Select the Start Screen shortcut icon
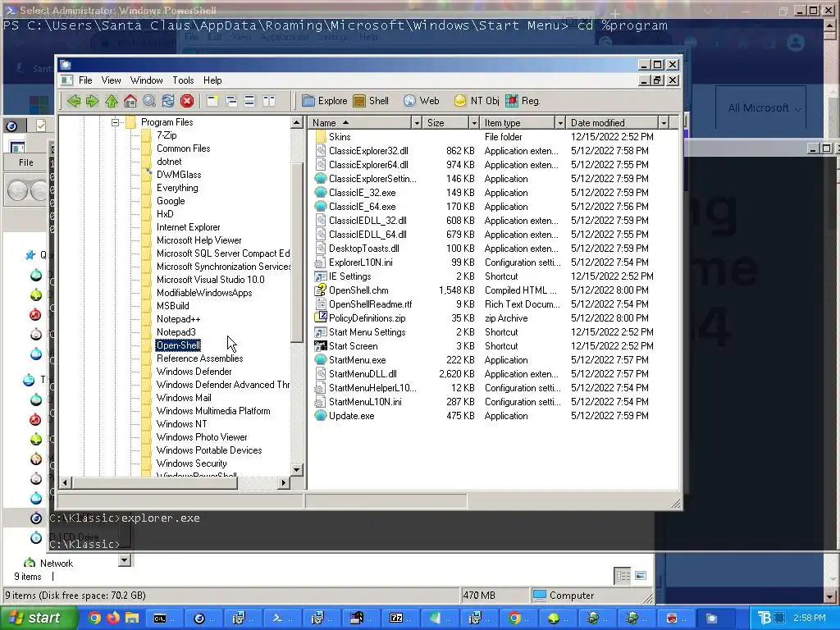Viewport: 840px width, 630px height. pos(321,346)
